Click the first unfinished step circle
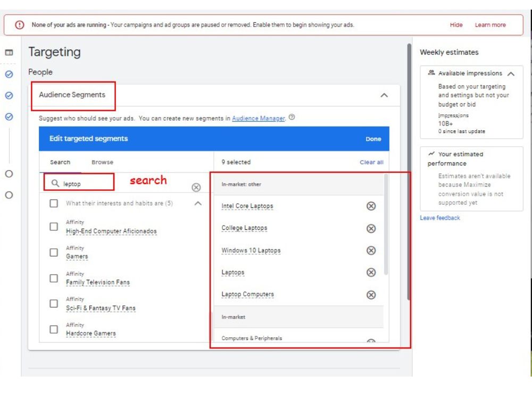532x399 pixels. coord(9,174)
